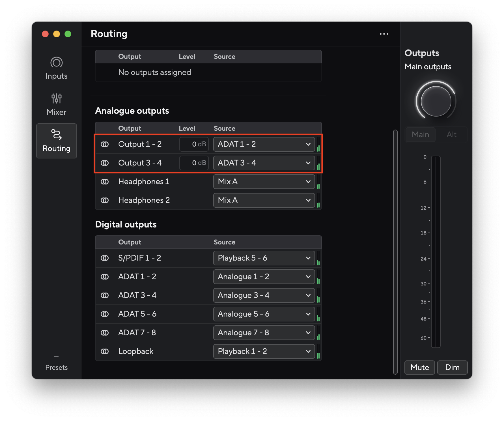This screenshot has height=421, width=504.
Task: Toggle stereo link for Headphones 1
Action: coord(105,182)
